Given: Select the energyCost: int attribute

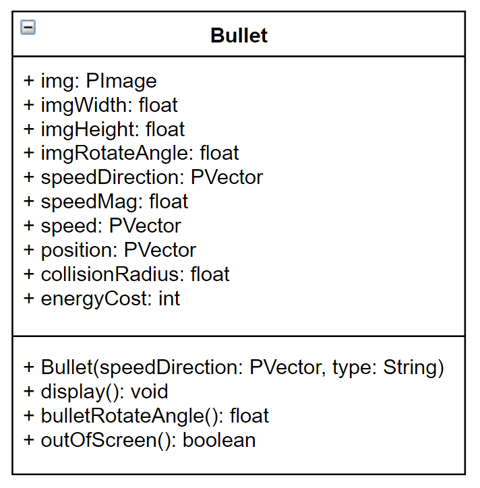Looking at the screenshot, I should (102, 299).
